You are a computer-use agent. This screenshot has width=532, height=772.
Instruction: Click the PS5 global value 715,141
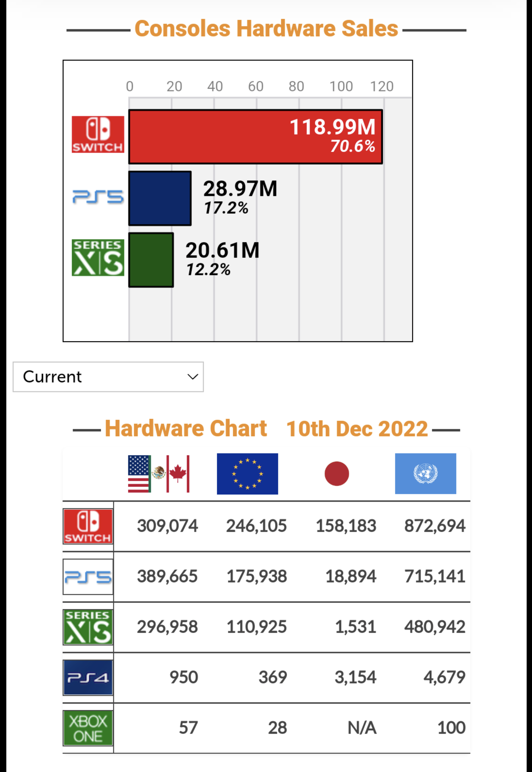pyautogui.click(x=435, y=577)
